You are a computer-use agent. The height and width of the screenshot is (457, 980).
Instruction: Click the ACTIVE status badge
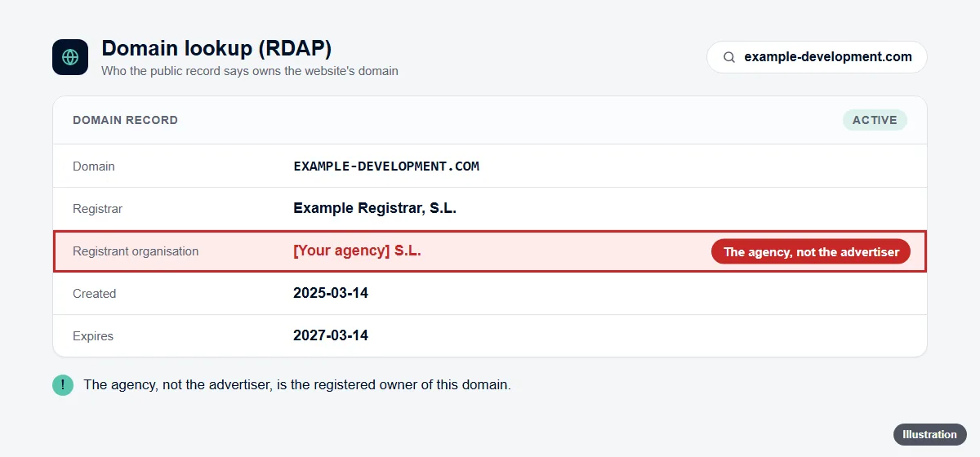pos(875,120)
